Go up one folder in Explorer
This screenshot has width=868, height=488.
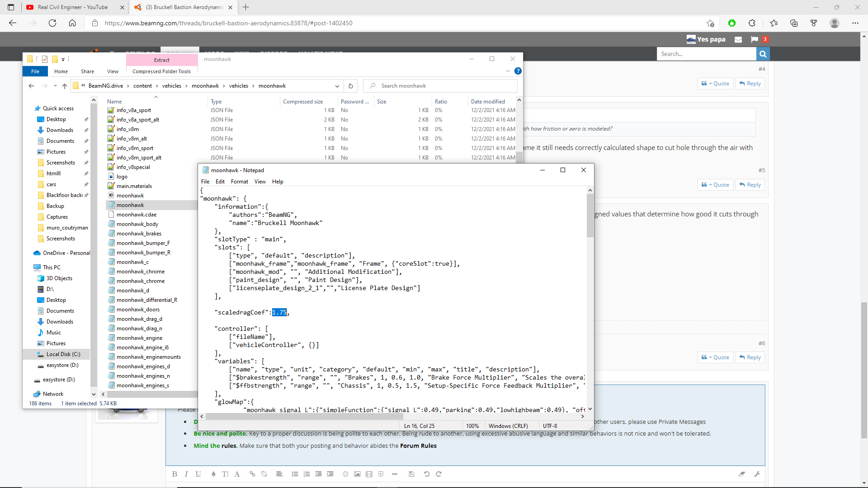[x=65, y=86]
